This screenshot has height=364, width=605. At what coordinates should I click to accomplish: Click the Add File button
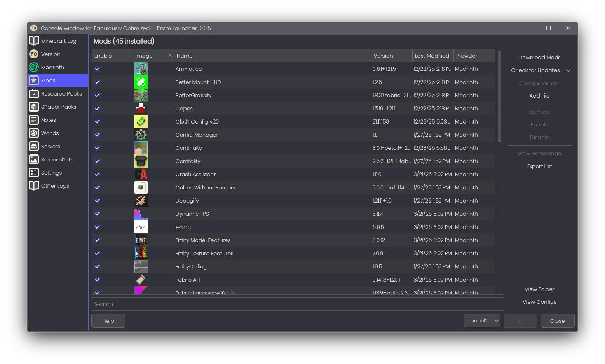pyautogui.click(x=539, y=96)
